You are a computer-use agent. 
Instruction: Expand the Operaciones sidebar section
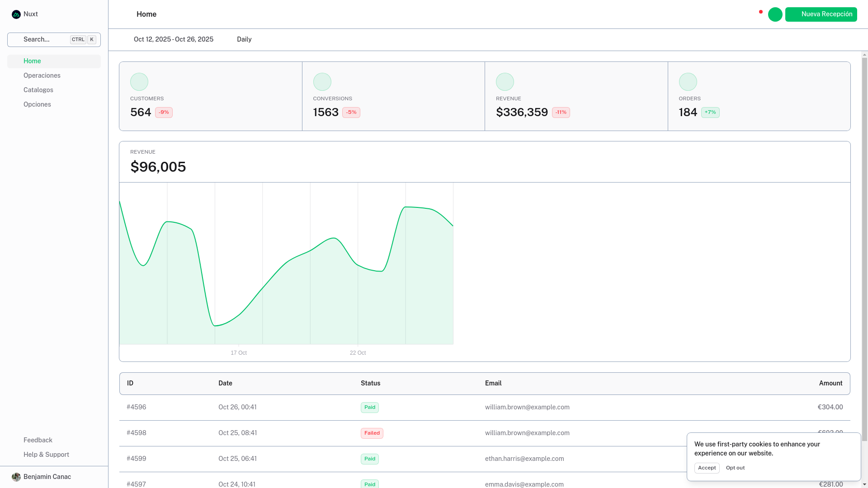42,75
